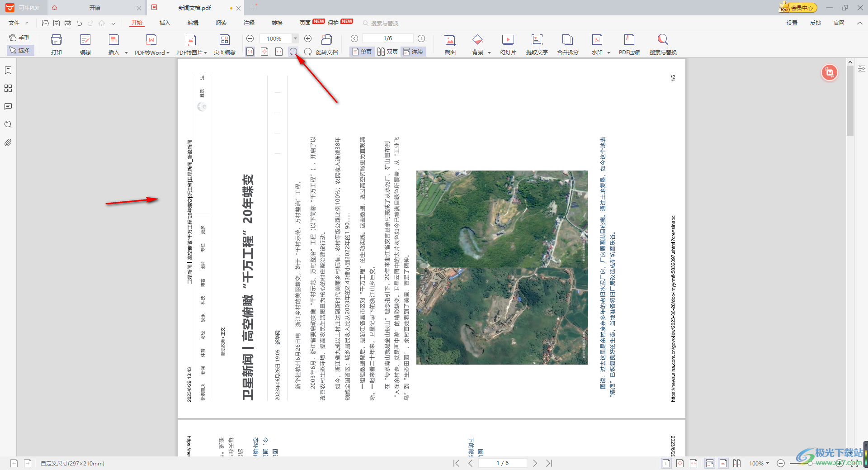Switch to the Convert (转换) ribbon tab
Screen dimensions: 868x470
coord(277,23)
